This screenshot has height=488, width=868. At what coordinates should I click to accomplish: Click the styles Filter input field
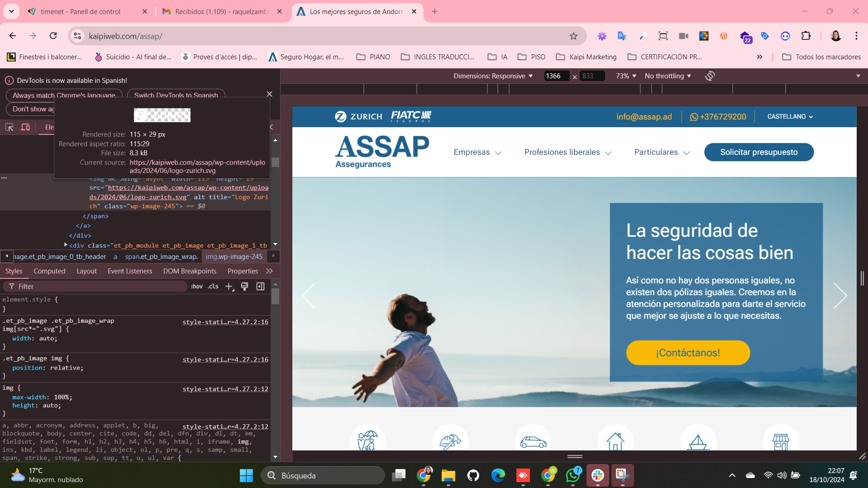95,287
